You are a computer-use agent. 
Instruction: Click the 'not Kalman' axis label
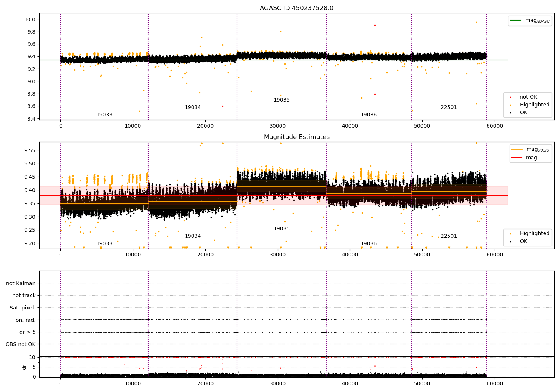point(21,283)
